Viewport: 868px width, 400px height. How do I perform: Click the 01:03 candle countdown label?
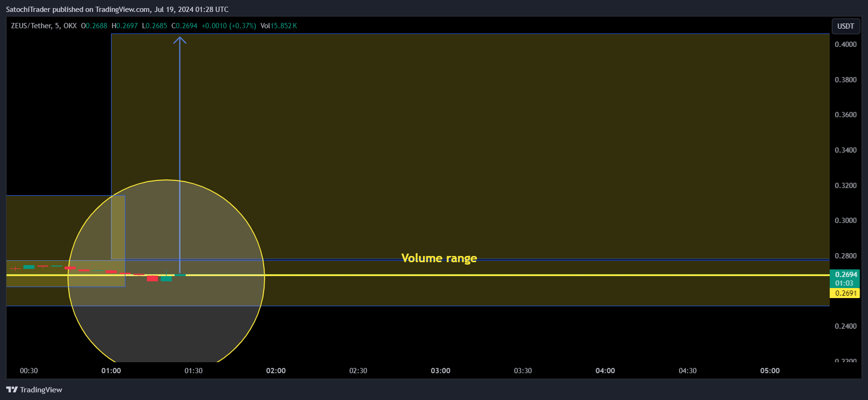pyautogui.click(x=845, y=283)
